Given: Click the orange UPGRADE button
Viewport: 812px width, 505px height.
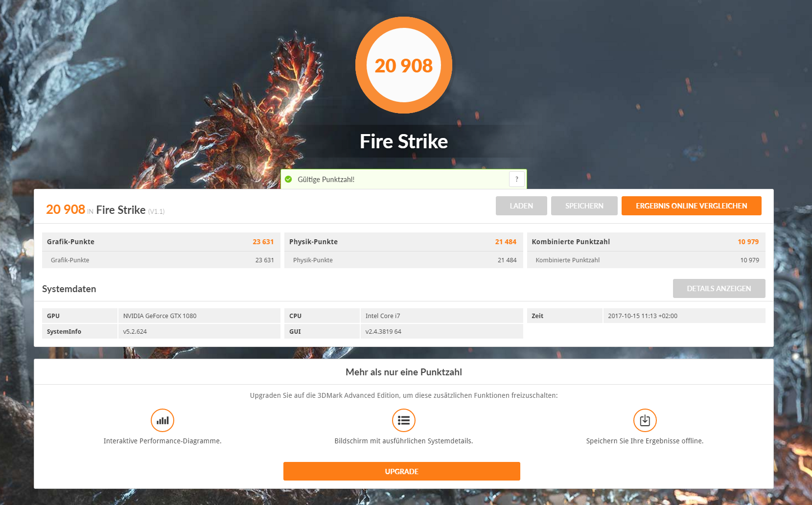Looking at the screenshot, I should 402,471.
